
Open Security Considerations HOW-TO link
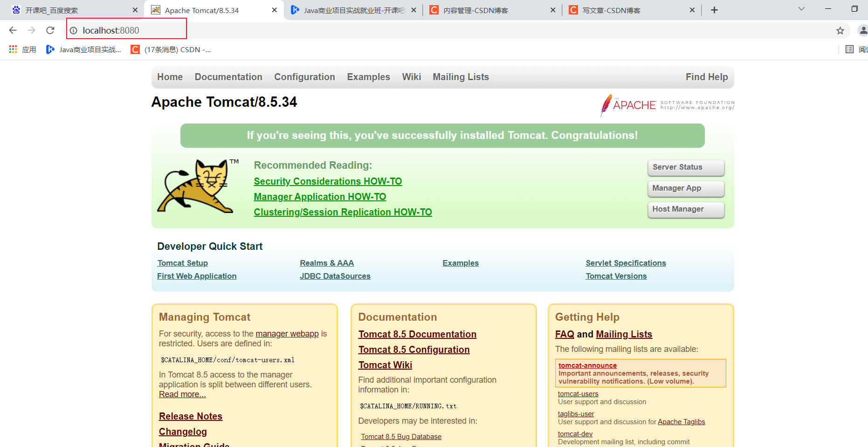(328, 181)
